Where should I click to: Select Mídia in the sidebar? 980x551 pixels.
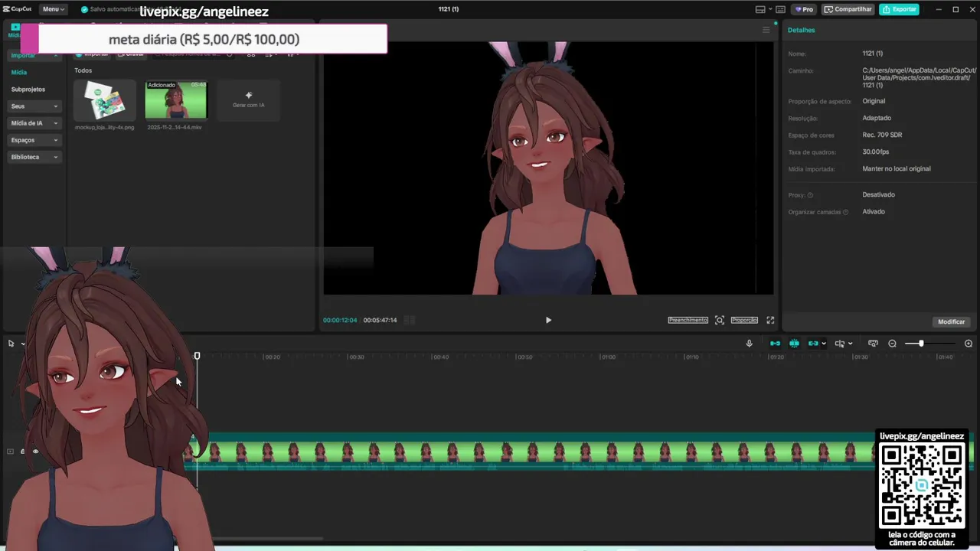click(x=19, y=72)
